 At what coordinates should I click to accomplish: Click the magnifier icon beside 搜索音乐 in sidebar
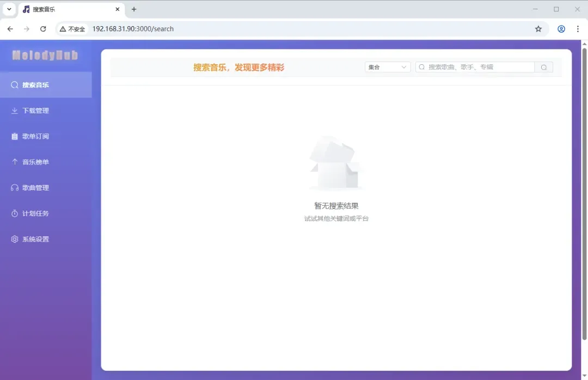15,85
